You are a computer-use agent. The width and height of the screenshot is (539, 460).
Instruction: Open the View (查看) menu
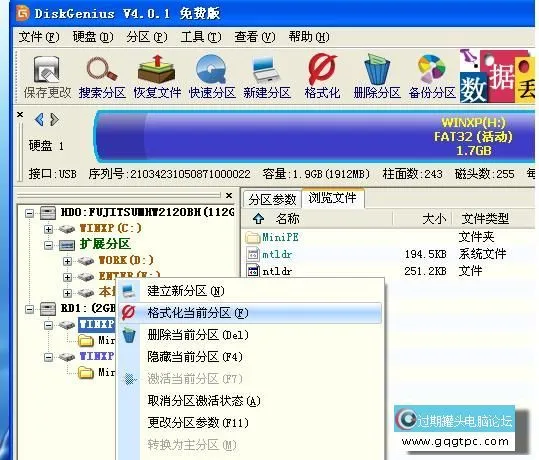255,36
